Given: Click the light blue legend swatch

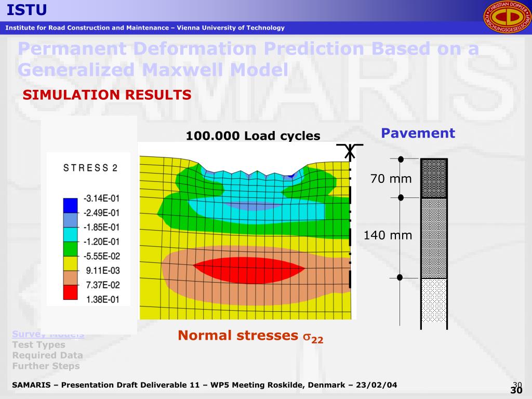Looking at the screenshot, I should 70,220.
